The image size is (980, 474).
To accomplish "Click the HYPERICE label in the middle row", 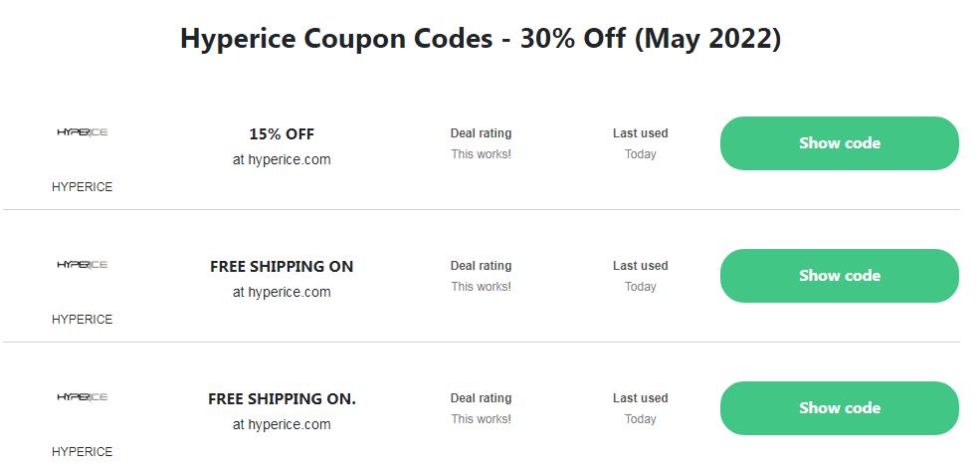I will 83,320.
